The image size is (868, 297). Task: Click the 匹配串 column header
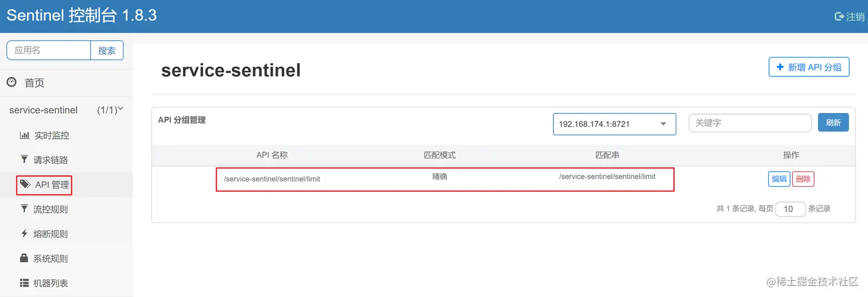point(607,155)
